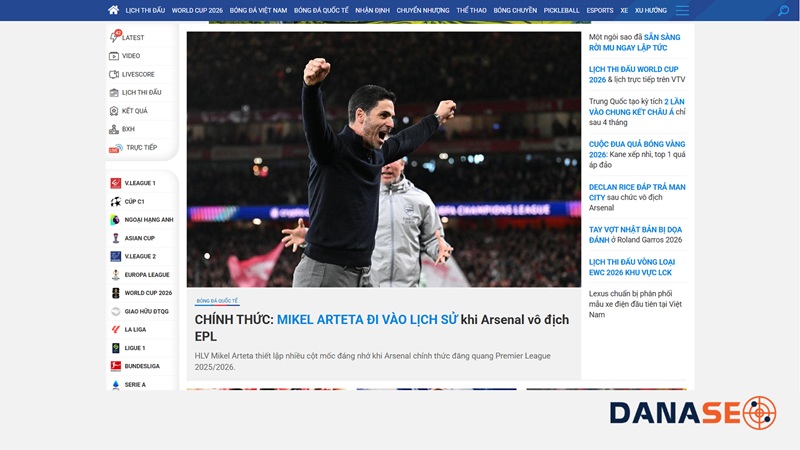Open Pickleball menu item
This screenshot has height=450, width=800.
[561, 10]
